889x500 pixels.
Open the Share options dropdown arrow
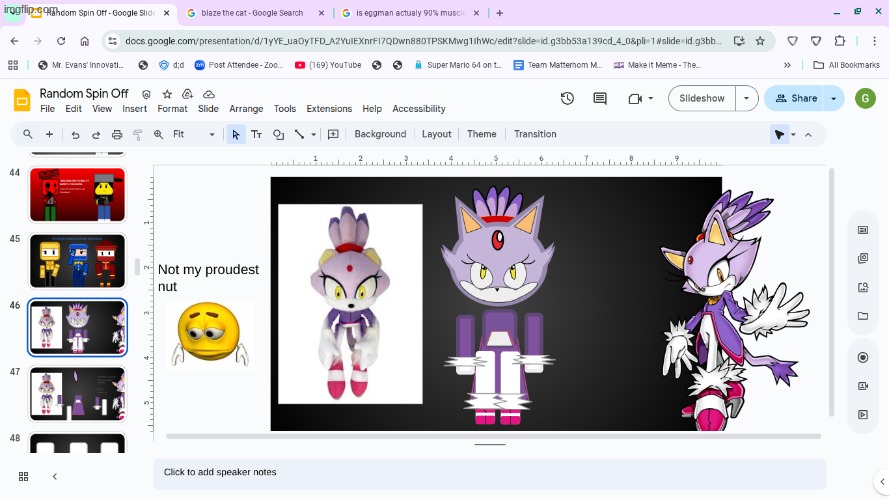coord(835,99)
